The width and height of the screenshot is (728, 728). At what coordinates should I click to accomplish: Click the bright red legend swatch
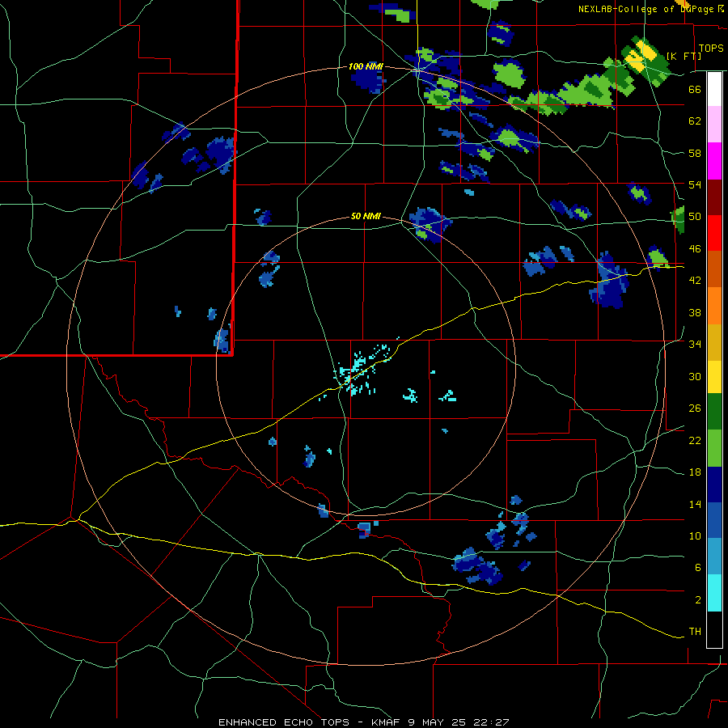click(714, 233)
